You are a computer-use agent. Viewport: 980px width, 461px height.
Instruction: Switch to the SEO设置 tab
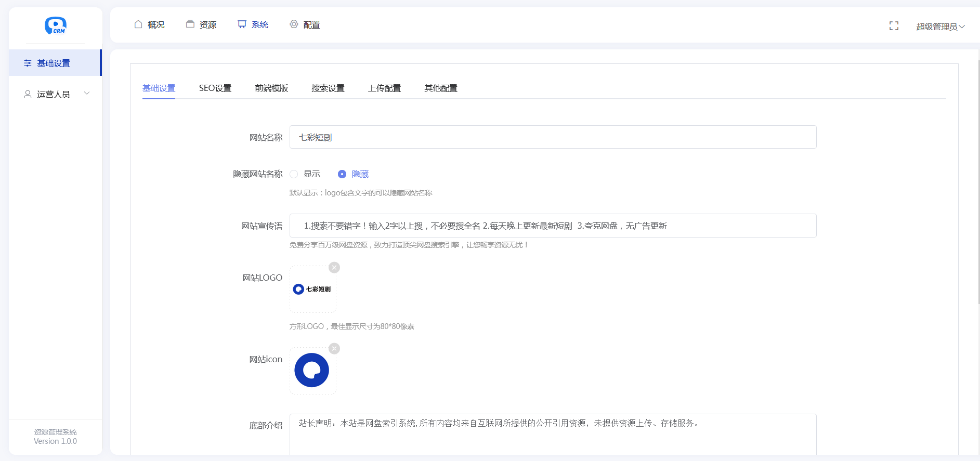[215, 88]
